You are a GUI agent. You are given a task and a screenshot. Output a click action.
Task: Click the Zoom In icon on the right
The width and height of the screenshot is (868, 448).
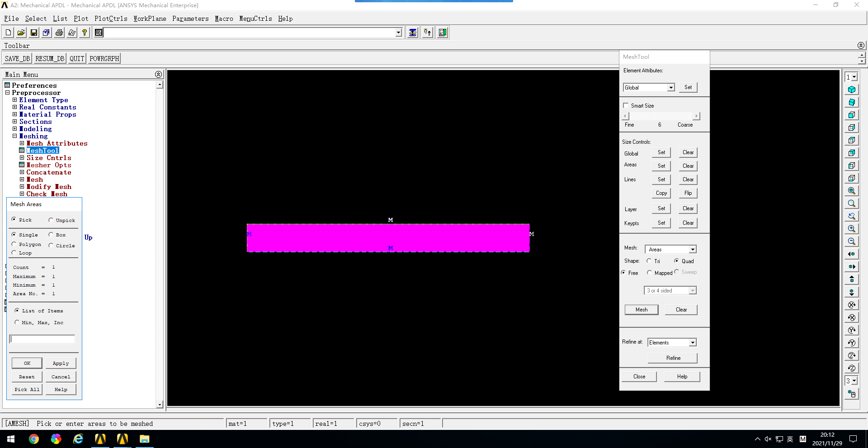(853, 227)
